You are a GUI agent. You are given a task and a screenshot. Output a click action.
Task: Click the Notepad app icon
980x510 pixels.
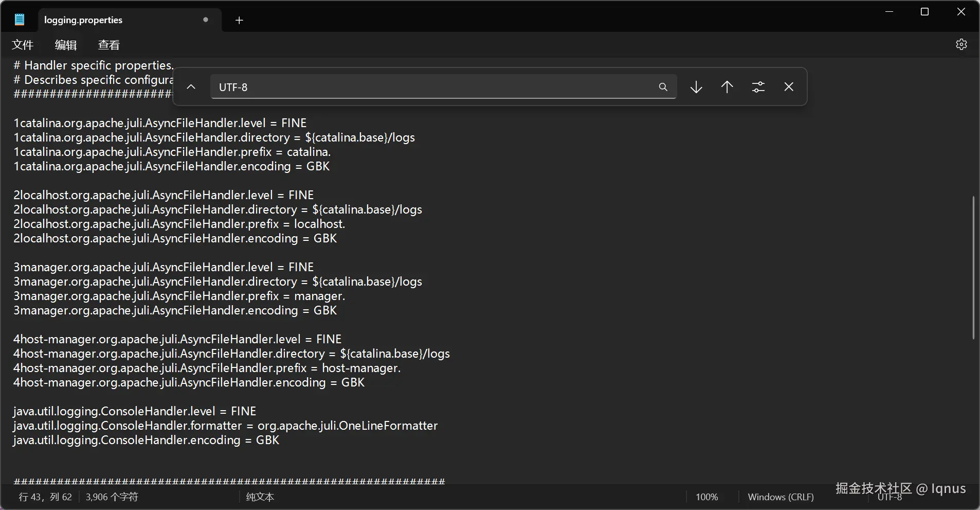tap(20, 20)
